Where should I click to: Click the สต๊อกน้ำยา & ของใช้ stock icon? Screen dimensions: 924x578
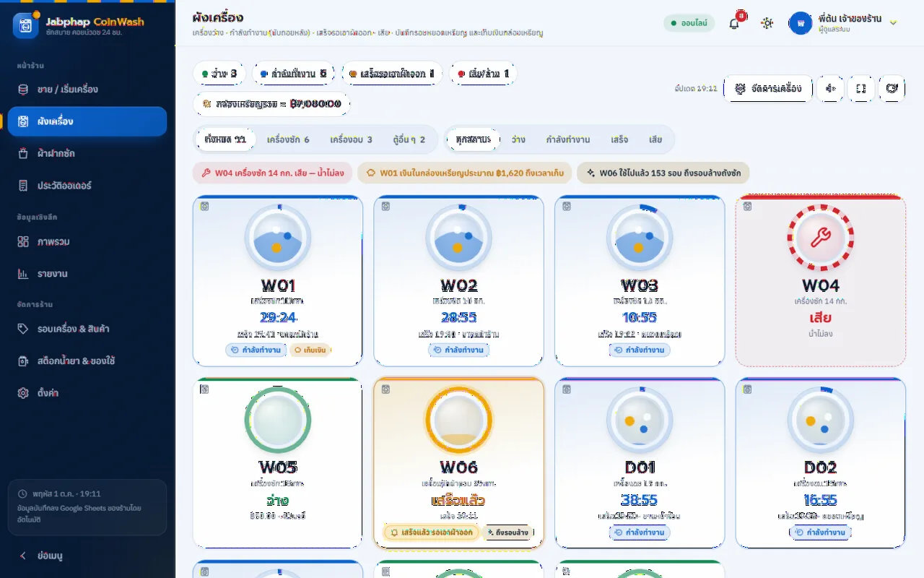(23, 361)
